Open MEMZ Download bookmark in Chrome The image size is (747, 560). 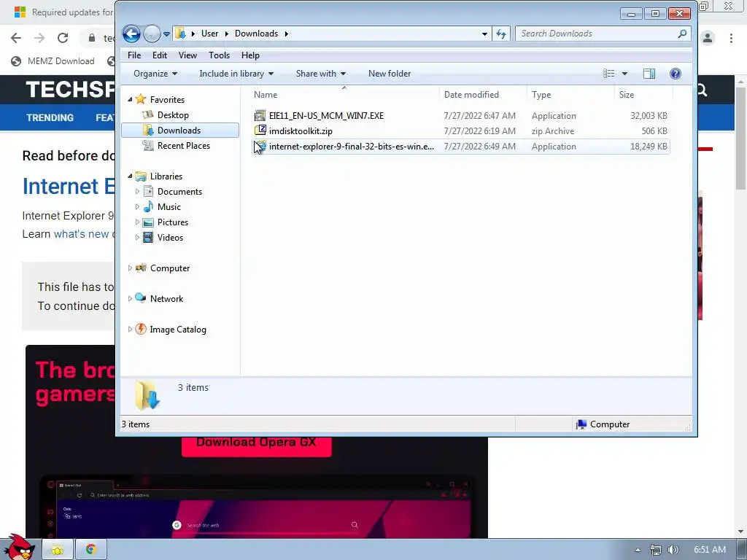(53, 61)
